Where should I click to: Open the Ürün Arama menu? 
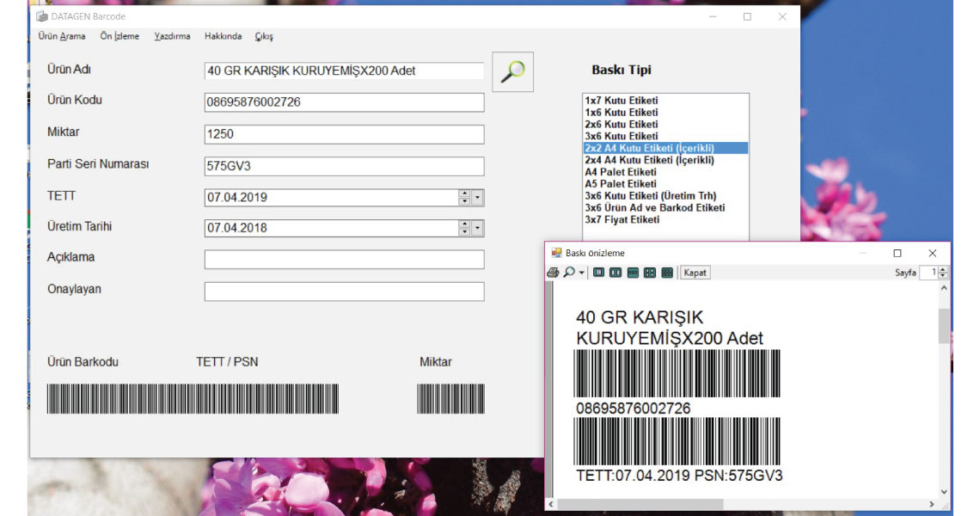pyautogui.click(x=62, y=36)
